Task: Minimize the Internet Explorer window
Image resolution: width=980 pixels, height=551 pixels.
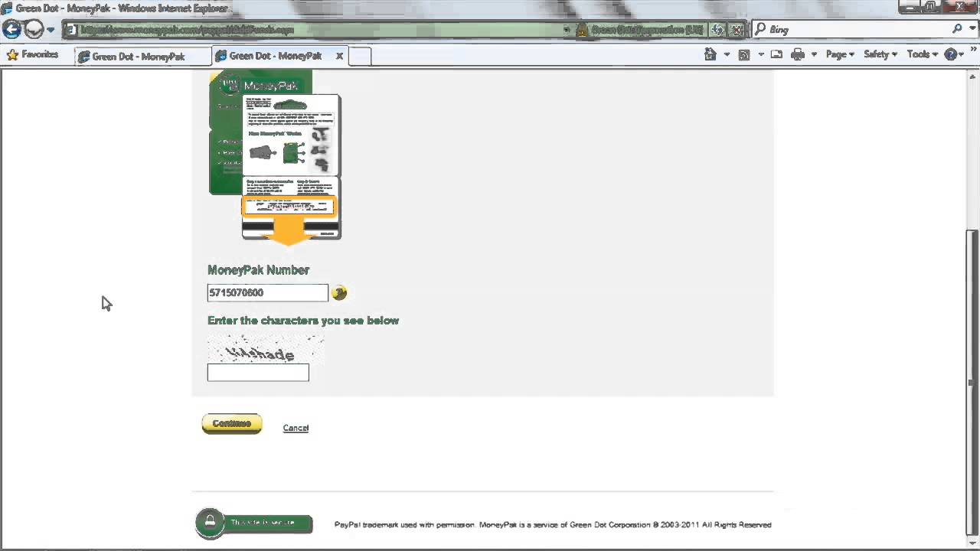Action: tap(910, 7)
